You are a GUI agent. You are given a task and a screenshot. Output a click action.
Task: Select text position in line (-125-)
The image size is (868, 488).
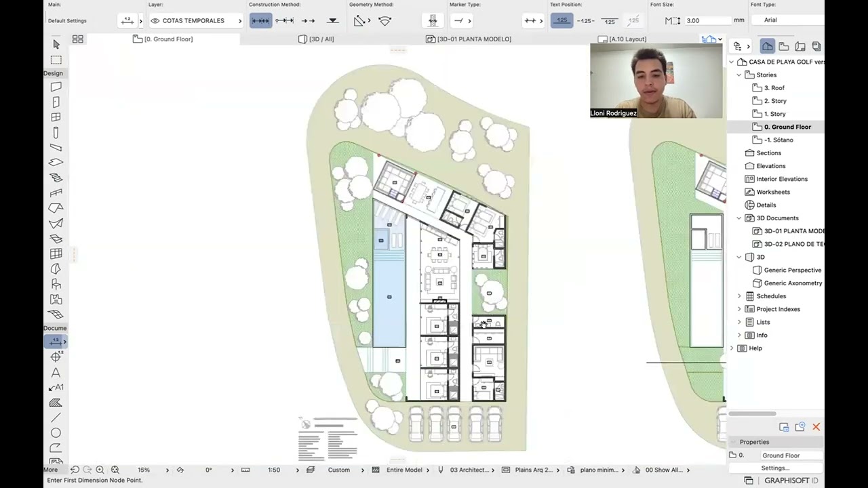(585, 21)
